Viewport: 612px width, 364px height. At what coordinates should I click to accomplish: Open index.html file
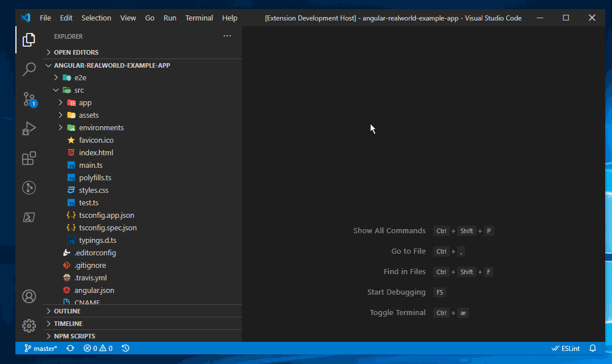pyautogui.click(x=142, y=153)
